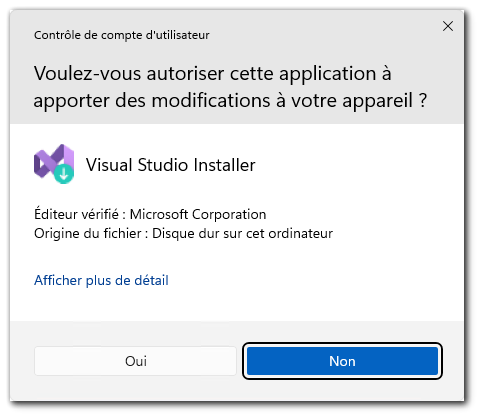Click the Disque dur sur cet ordinateur text
This screenshot has width=482, height=419.
pyautogui.click(x=242, y=233)
